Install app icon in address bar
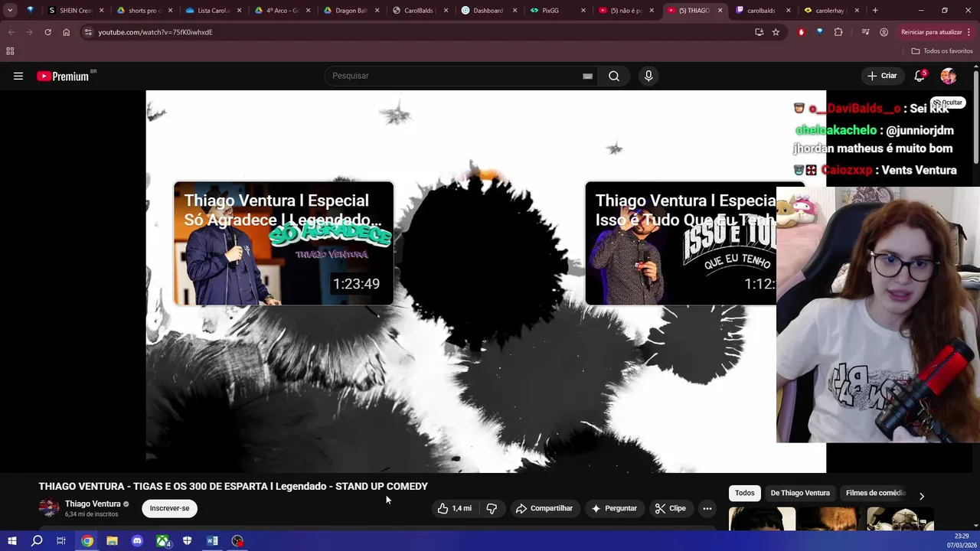980x551 pixels. [759, 32]
